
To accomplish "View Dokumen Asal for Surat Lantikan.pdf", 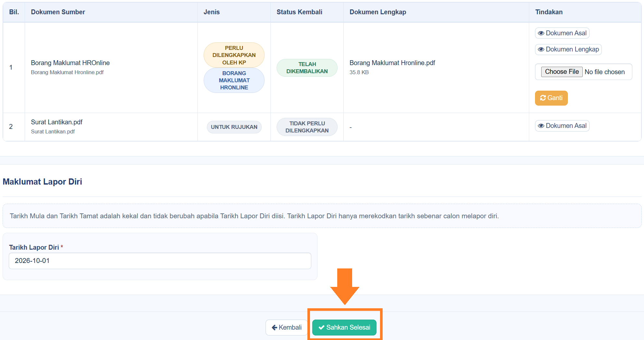I will (x=562, y=126).
